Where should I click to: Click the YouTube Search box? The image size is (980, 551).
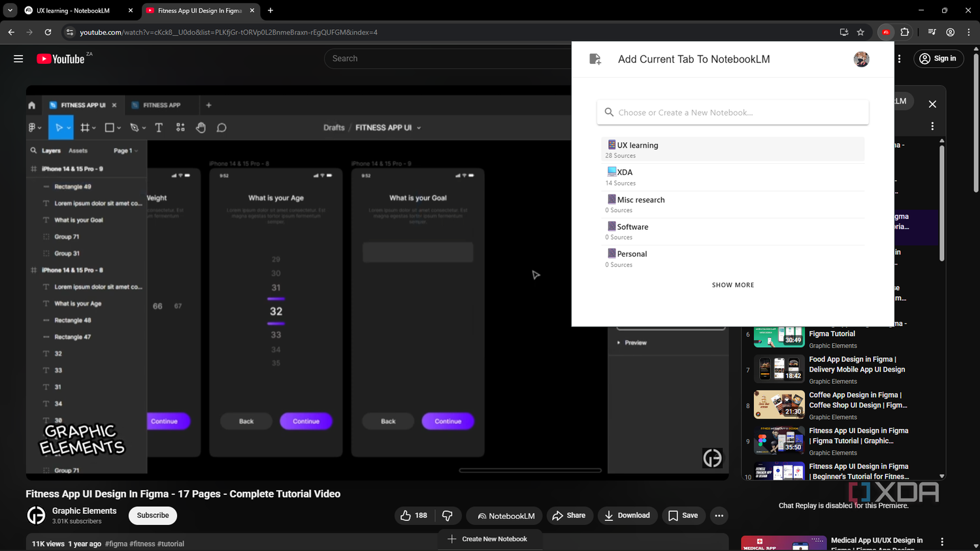click(x=448, y=59)
